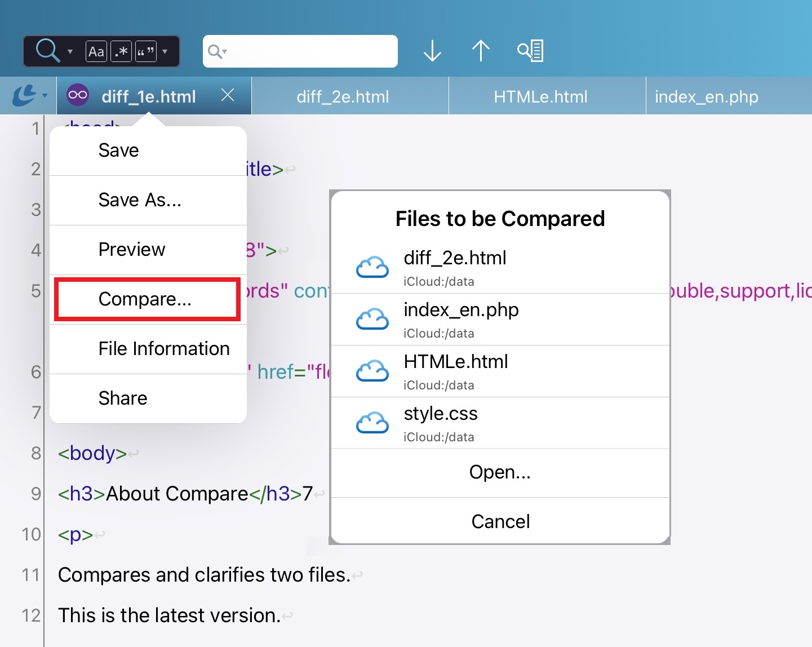
Task: Toggle regular expression search option
Action: click(121, 52)
